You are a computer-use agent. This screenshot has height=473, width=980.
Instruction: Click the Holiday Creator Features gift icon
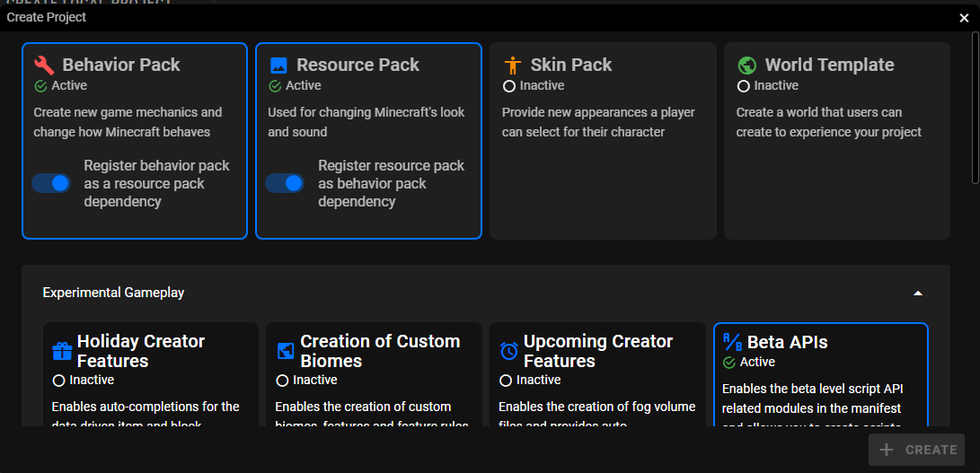(x=62, y=351)
